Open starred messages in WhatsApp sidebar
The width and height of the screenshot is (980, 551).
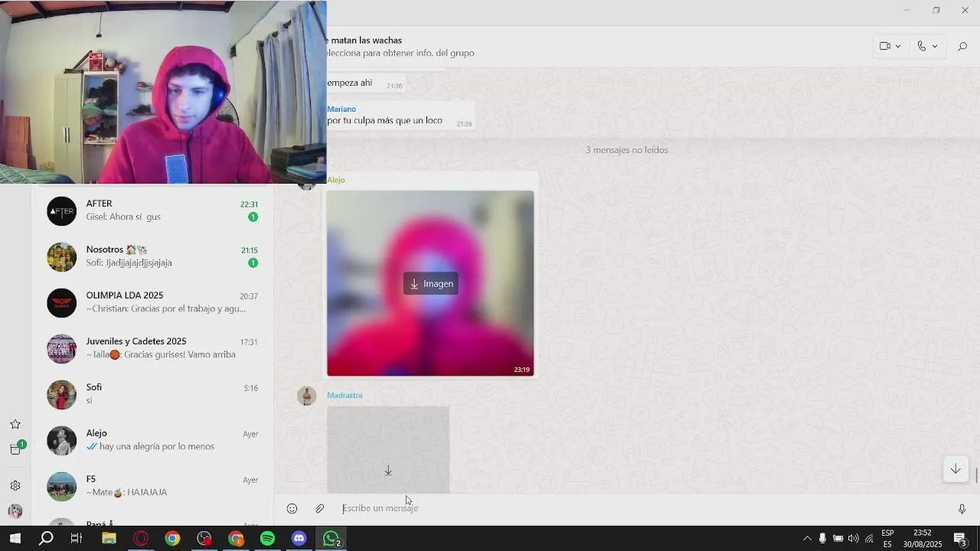tap(15, 424)
